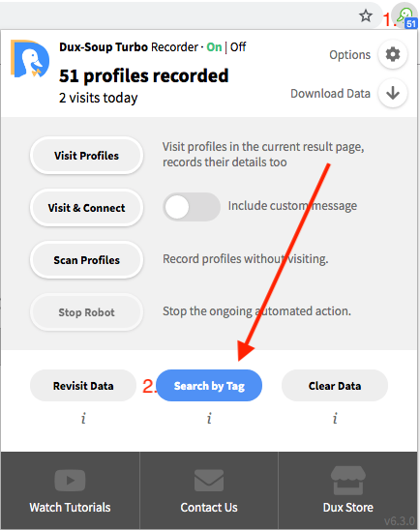The height and width of the screenshot is (530, 420).
Task: Click the Contact Us envelope icon
Action: pos(209,481)
